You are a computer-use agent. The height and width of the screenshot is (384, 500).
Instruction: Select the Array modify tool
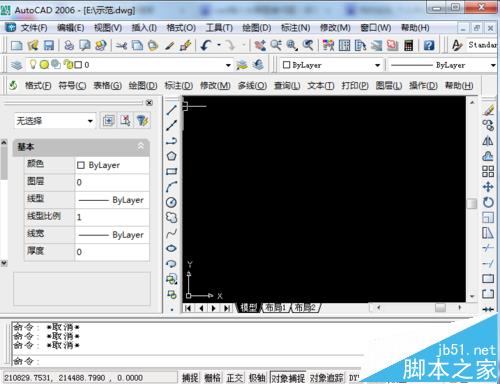click(x=488, y=171)
